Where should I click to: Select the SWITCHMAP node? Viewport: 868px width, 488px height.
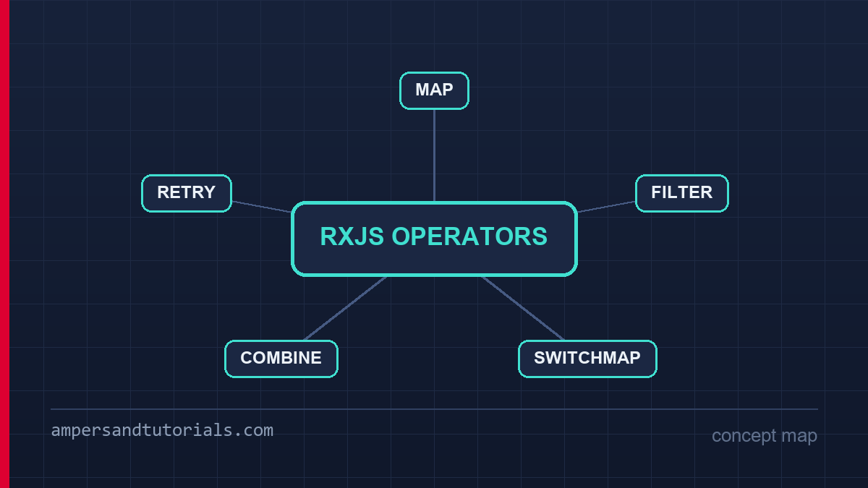(587, 359)
